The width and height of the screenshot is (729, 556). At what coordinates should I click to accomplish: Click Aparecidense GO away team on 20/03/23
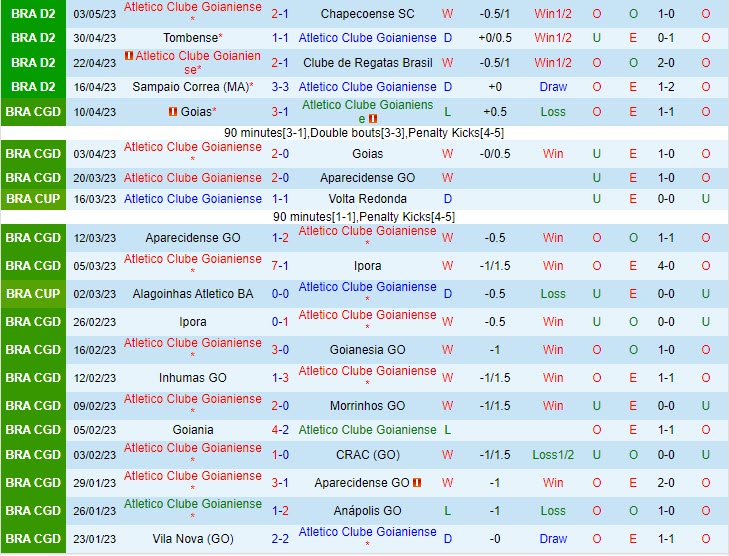point(367,178)
